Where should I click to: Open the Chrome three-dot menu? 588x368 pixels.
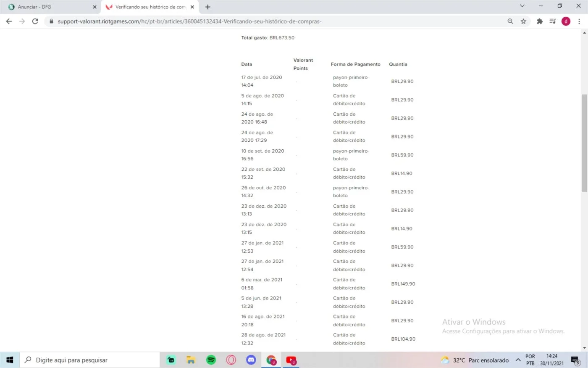579,21
